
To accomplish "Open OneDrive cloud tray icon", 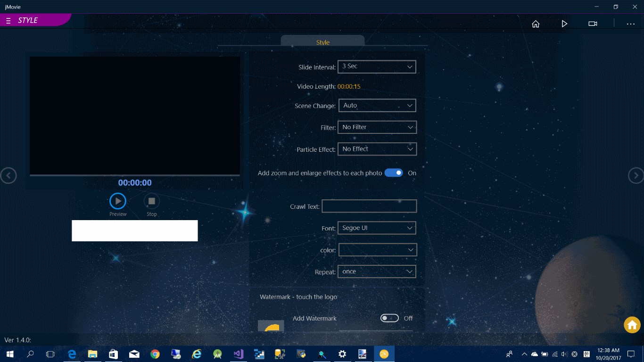I will click(x=535, y=354).
